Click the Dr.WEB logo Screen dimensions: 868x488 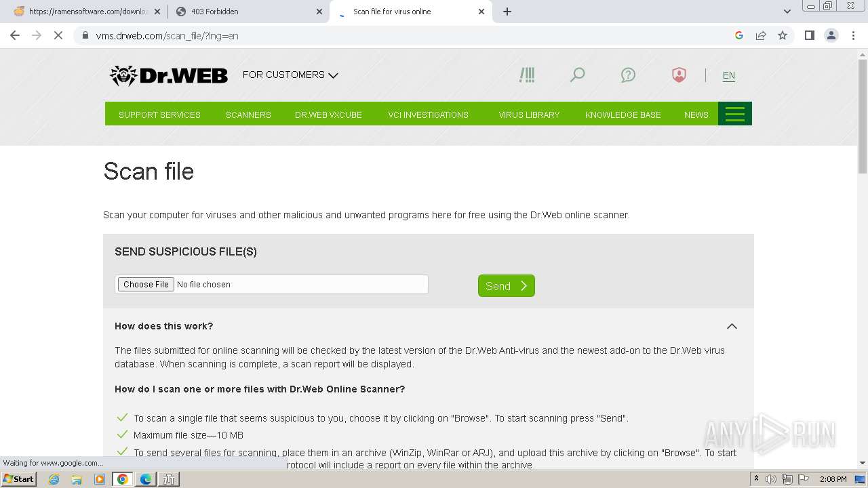tap(169, 75)
